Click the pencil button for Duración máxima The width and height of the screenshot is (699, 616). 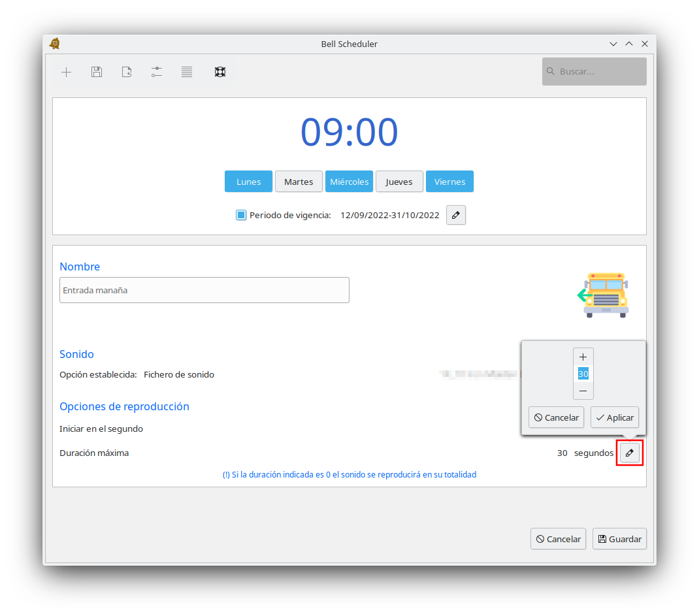630,453
